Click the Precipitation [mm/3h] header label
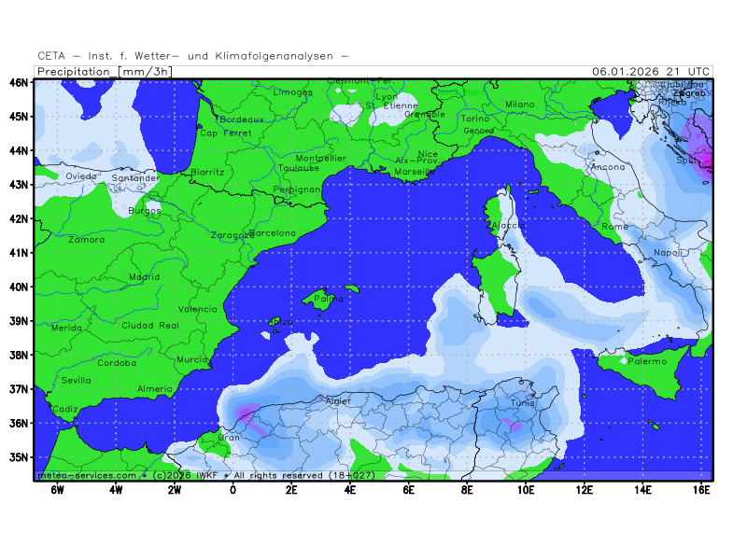The height and width of the screenshot is (560, 747). [x=104, y=72]
